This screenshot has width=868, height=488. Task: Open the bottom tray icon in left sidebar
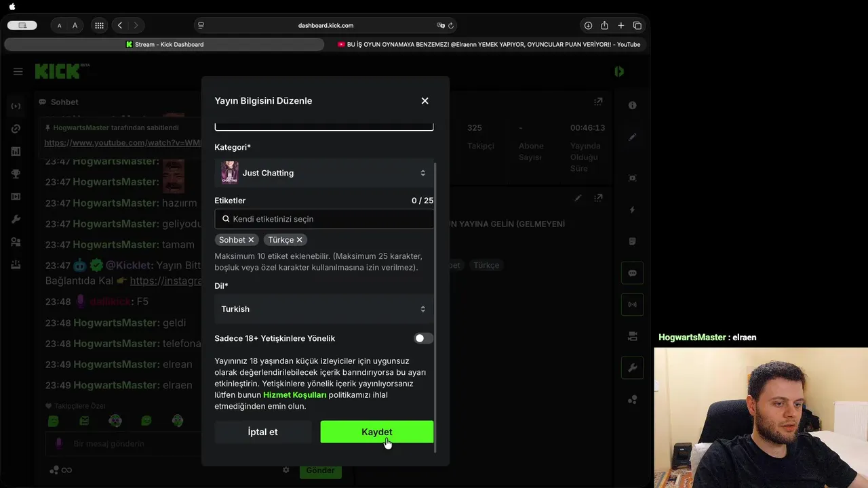(16, 264)
